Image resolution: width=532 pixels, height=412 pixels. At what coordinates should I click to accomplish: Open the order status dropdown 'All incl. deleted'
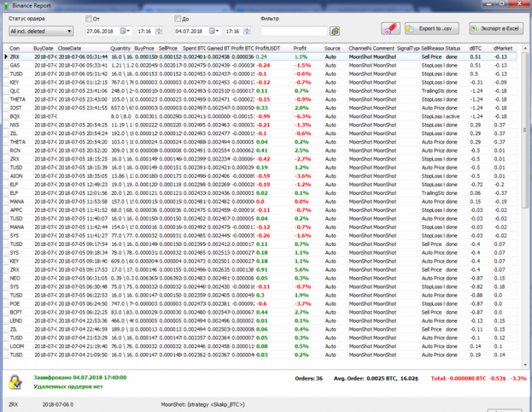(x=41, y=31)
